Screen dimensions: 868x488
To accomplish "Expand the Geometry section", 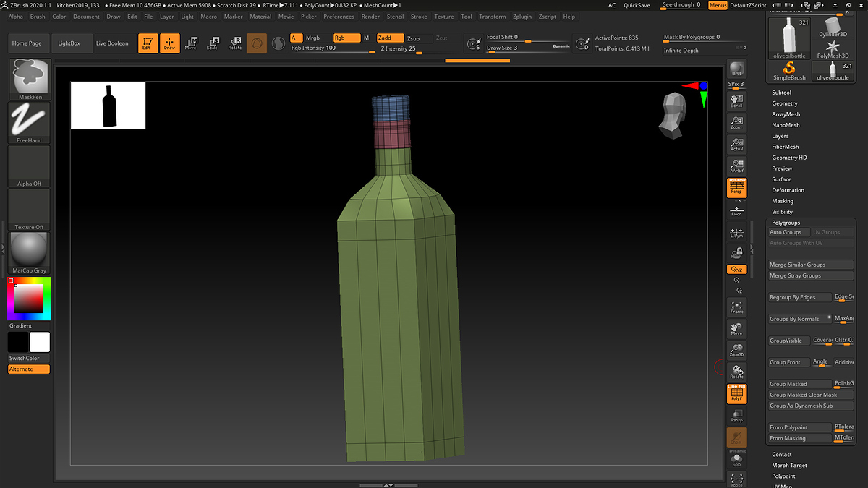I will coord(784,103).
